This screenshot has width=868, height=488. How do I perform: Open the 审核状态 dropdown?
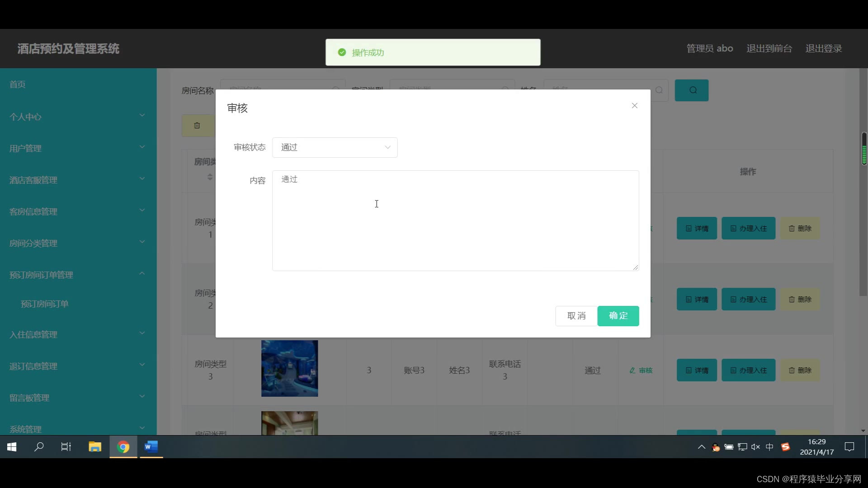tap(335, 147)
